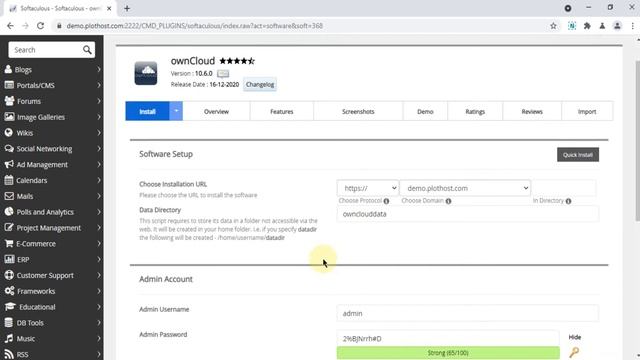This screenshot has width=640, height=360.
Task: Click the ownCloud application logo
Action: click(146, 73)
